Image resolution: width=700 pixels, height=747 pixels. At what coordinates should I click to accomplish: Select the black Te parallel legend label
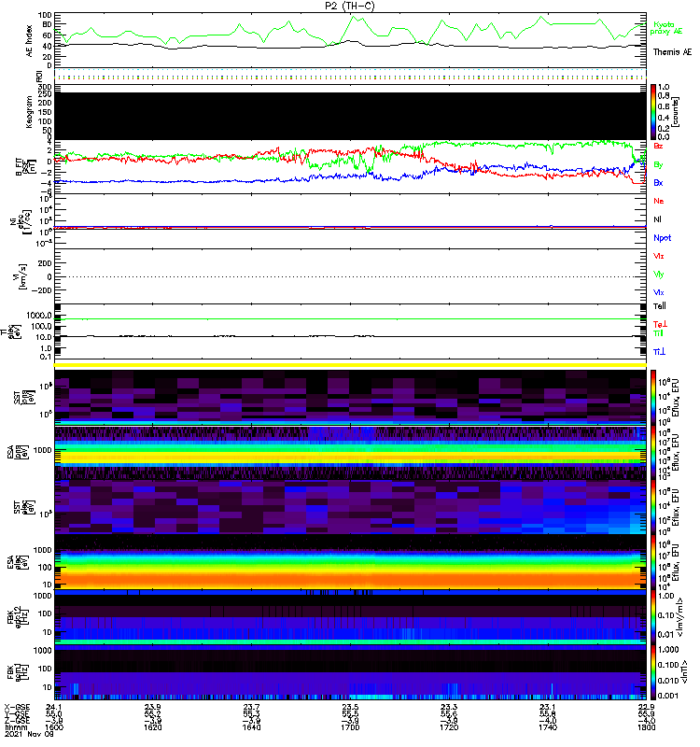tap(659, 306)
